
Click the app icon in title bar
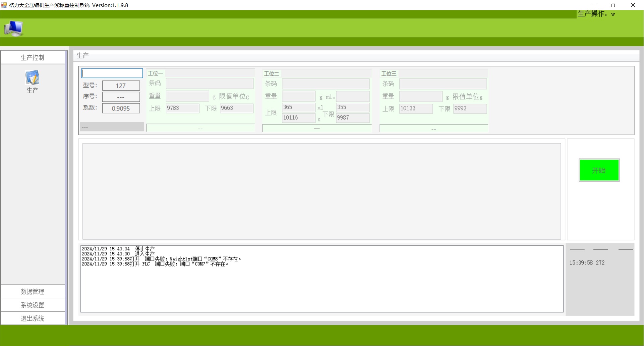coord(4,5)
